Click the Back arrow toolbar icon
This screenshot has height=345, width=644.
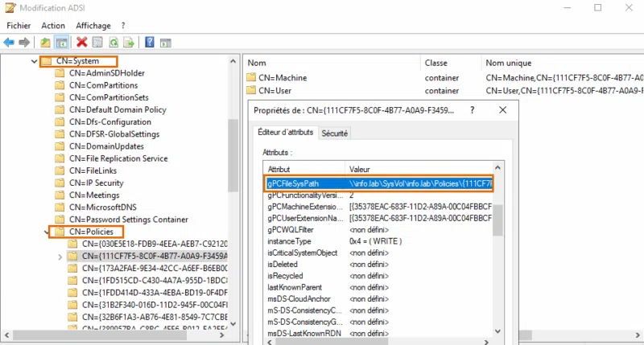[x=9, y=42]
